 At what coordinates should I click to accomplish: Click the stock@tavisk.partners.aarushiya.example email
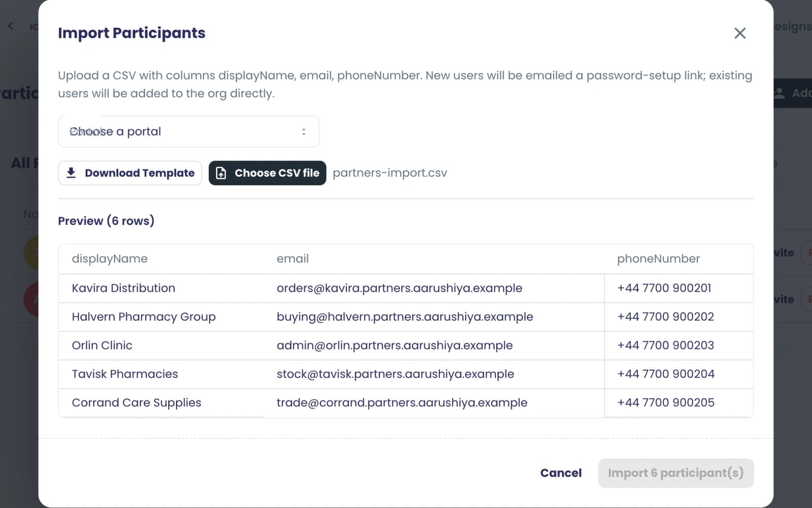point(395,374)
